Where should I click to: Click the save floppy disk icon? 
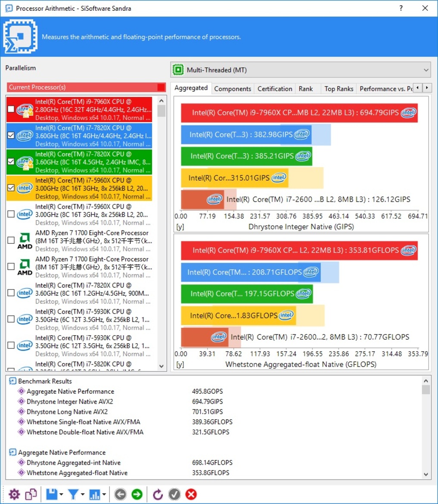click(x=52, y=494)
